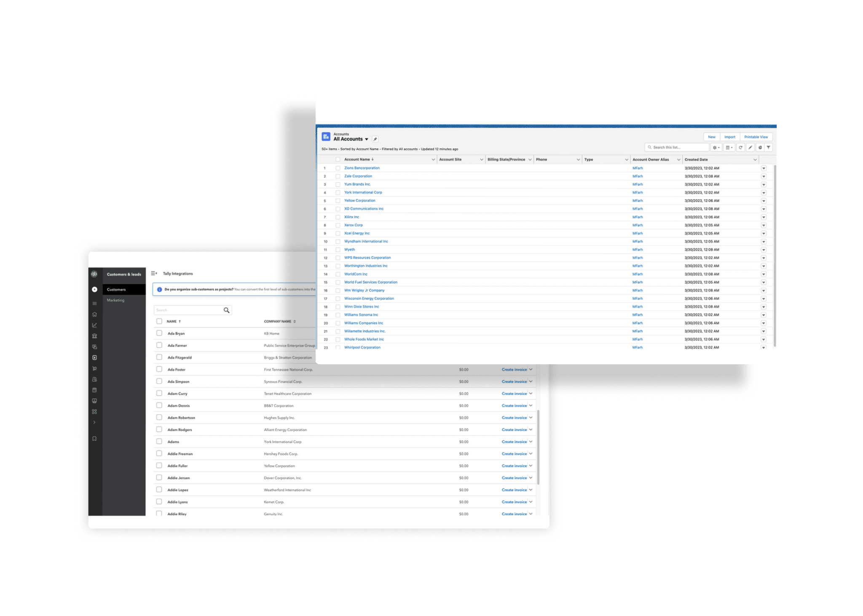Click the Phone column header in Salesforce
This screenshot has height=616, width=863.
point(557,160)
